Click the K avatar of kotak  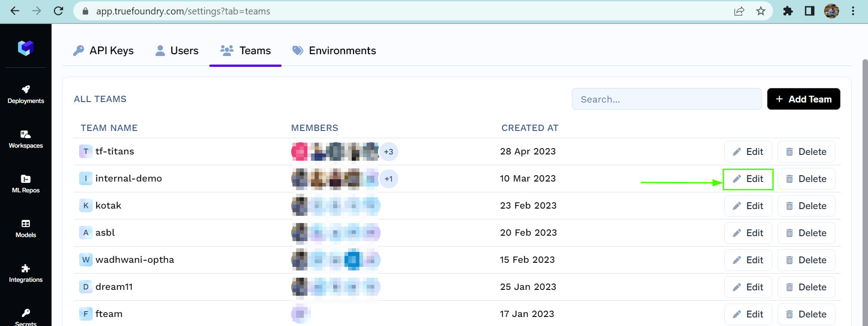point(86,205)
